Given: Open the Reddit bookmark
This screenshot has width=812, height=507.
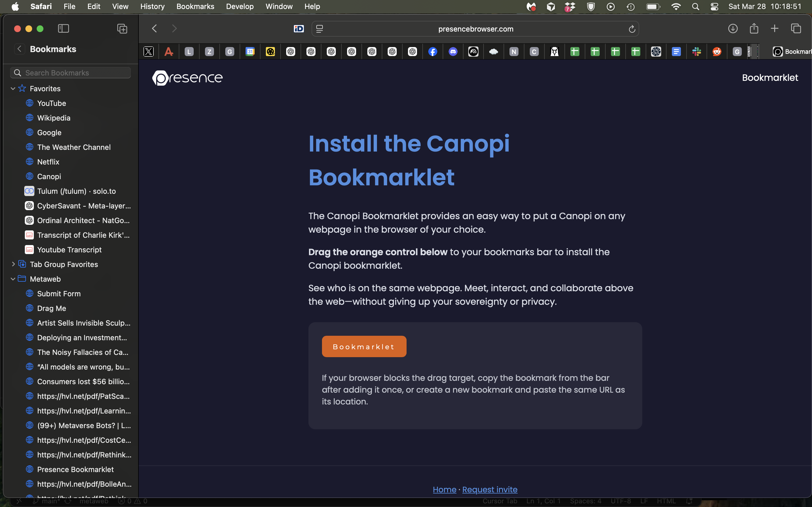Looking at the screenshot, I should (717, 51).
